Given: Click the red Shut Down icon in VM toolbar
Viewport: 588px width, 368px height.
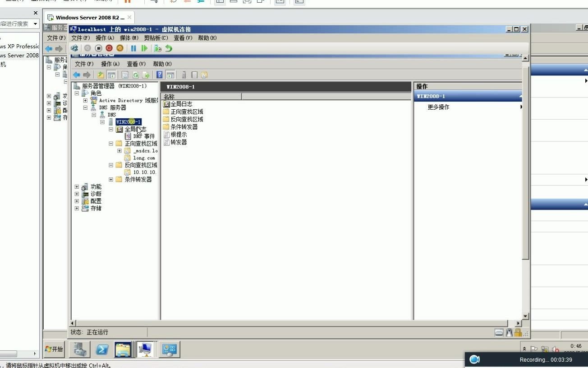Looking at the screenshot, I should pyautogui.click(x=109, y=48).
